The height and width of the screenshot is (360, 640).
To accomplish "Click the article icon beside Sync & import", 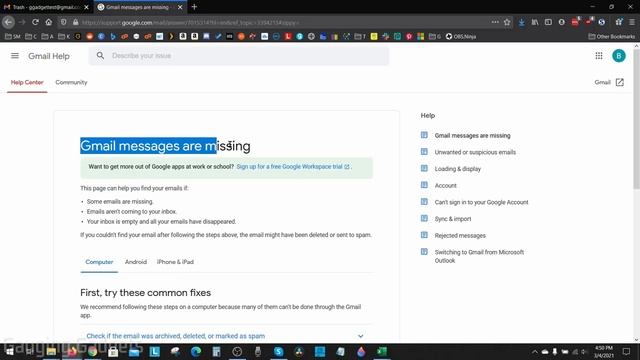I will 424,218.
